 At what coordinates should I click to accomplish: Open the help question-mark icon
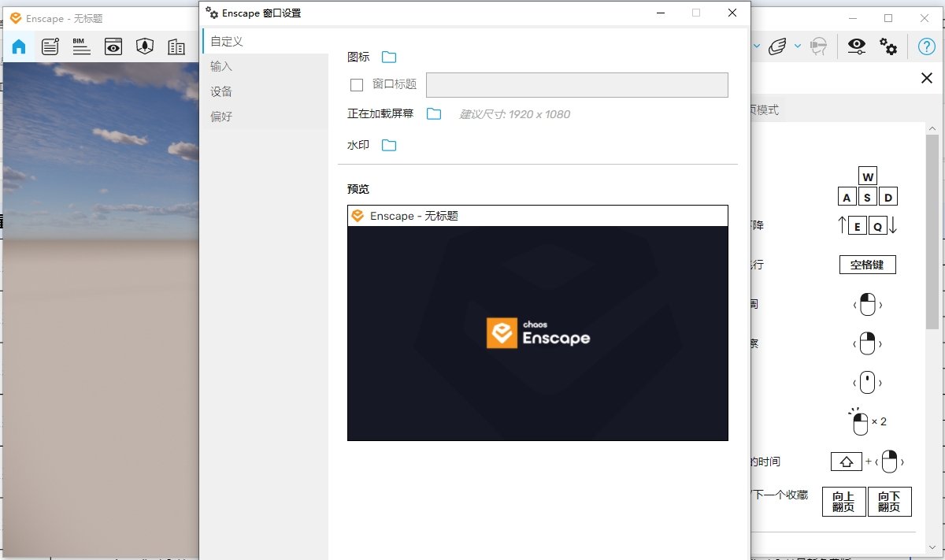pos(927,46)
